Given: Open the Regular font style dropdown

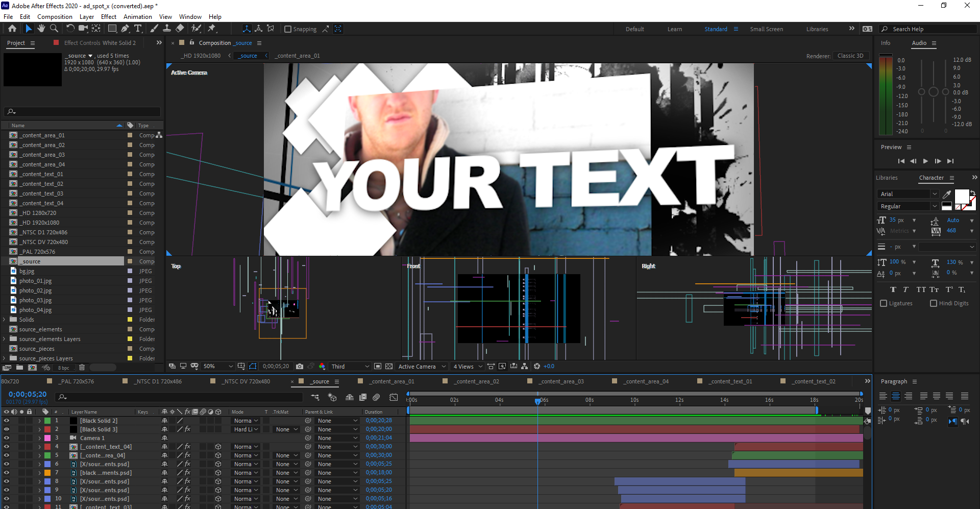Looking at the screenshot, I should 909,206.
